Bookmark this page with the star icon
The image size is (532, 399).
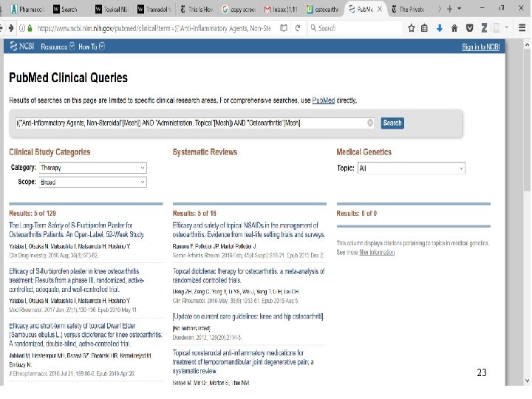click(x=412, y=28)
